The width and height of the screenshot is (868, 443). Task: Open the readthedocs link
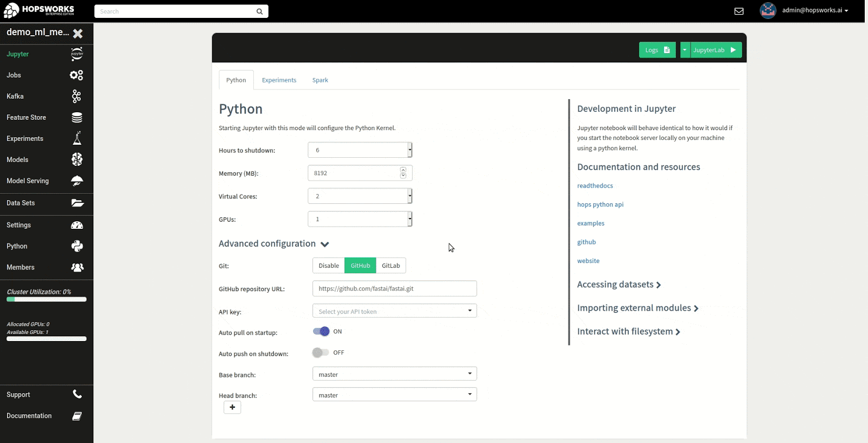pyautogui.click(x=595, y=186)
